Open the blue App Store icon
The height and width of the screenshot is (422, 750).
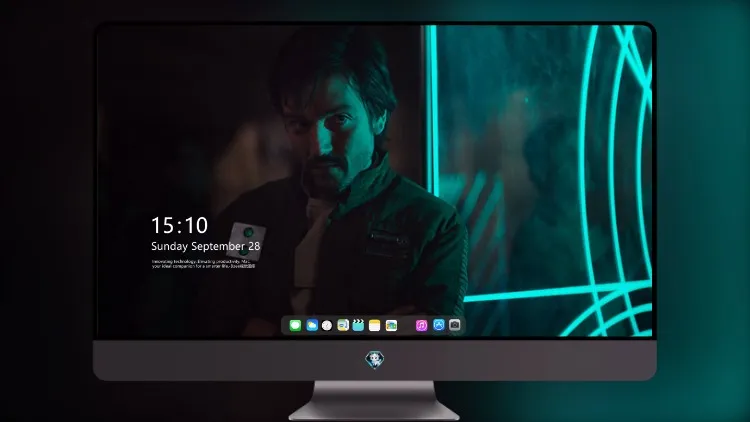[x=439, y=325]
